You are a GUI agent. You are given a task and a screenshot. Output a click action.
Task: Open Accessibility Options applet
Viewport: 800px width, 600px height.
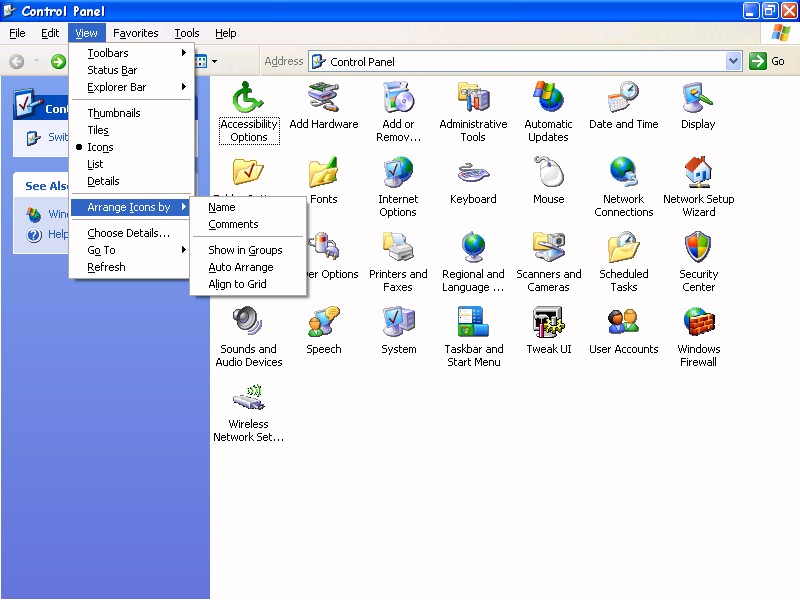coord(248,112)
